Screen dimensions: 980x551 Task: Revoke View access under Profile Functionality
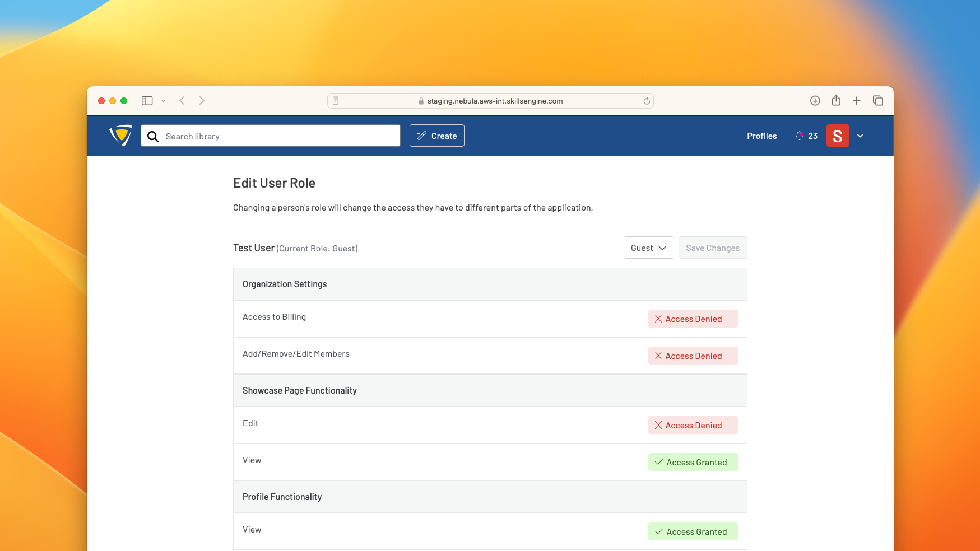click(x=693, y=531)
